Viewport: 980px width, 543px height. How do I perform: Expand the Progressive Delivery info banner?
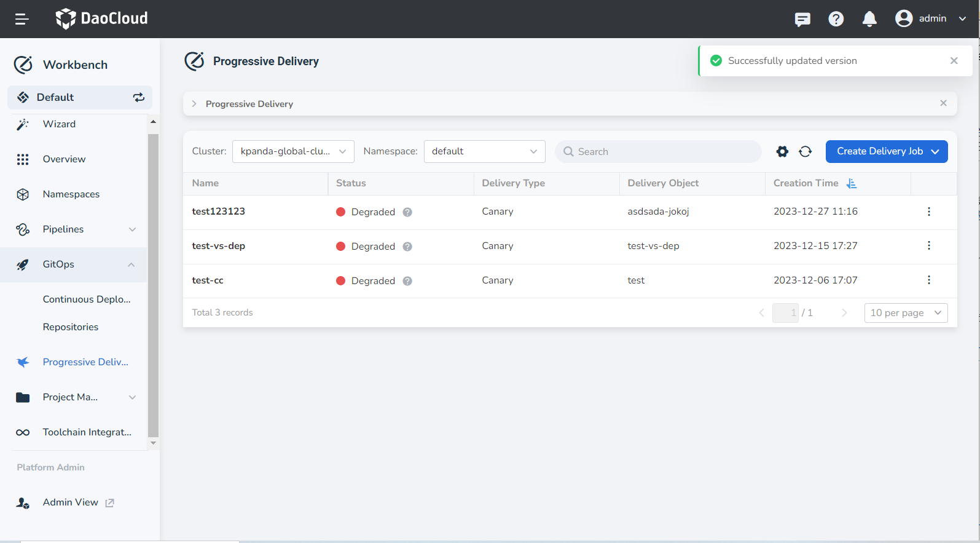pos(194,104)
